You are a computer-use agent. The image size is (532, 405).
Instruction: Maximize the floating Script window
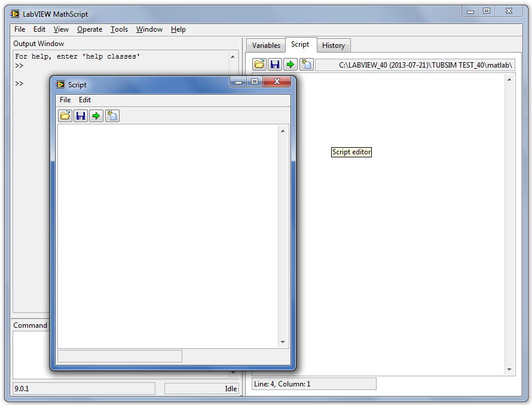[x=255, y=82]
